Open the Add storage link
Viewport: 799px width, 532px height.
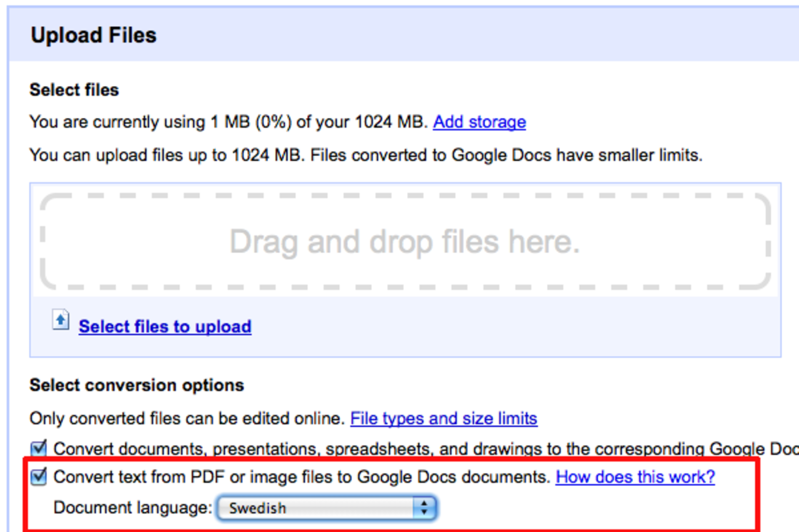[x=479, y=122]
